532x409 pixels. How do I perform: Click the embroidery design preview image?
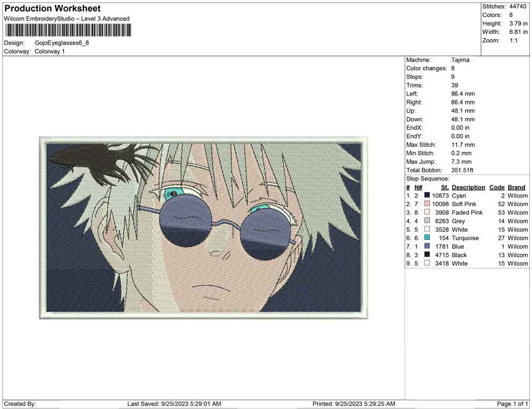203,228
